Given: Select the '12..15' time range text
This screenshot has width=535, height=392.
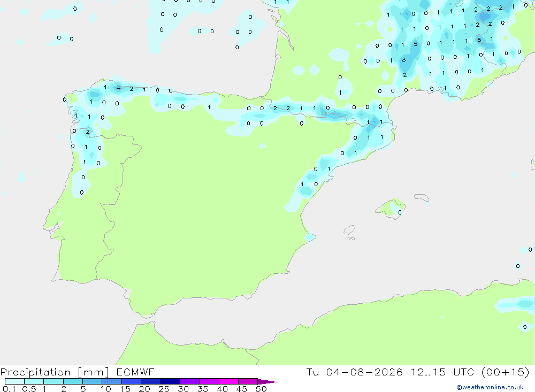Looking at the screenshot, I should 428,372.
